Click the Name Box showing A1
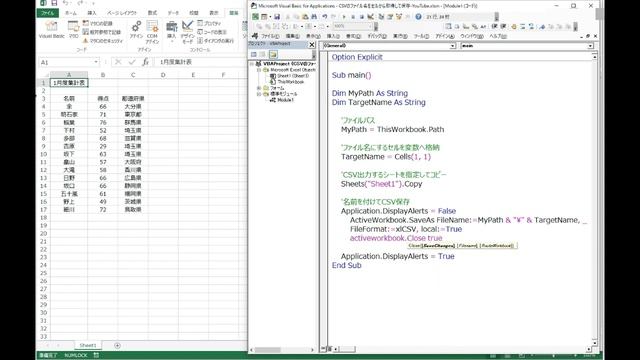The width and height of the screenshot is (640, 360). [x=66, y=62]
